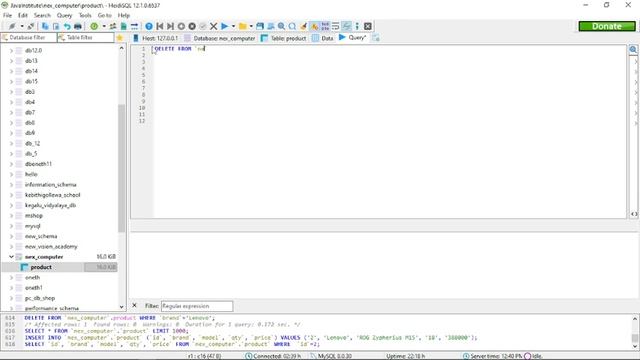The image size is (640, 360).
Task: Click the Donate button
Action: [607, 26]
